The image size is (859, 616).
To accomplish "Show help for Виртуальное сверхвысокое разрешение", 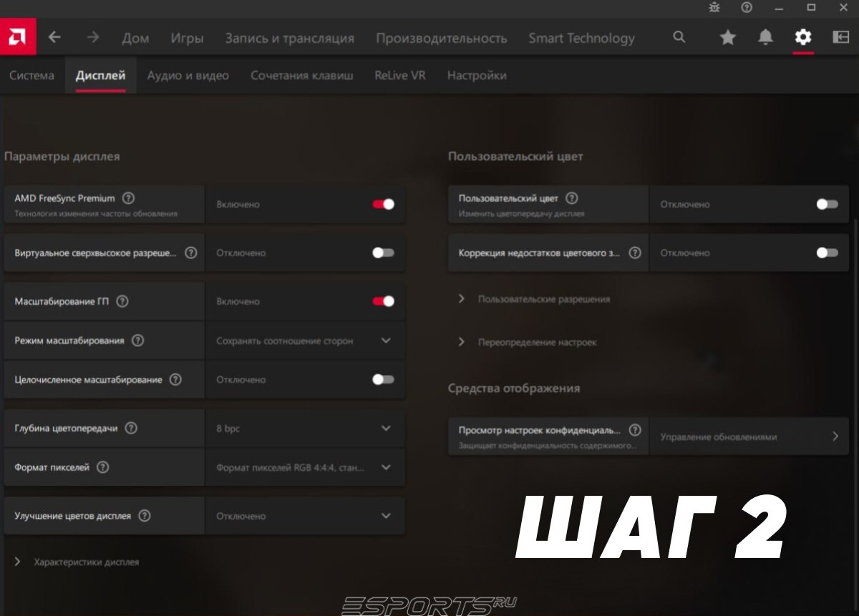I will click(x=190, y=253).
